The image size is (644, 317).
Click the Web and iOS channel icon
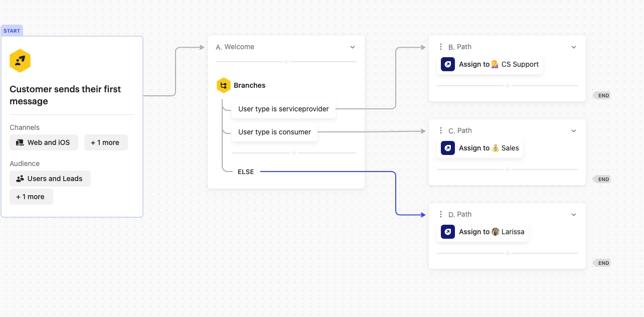20,142
